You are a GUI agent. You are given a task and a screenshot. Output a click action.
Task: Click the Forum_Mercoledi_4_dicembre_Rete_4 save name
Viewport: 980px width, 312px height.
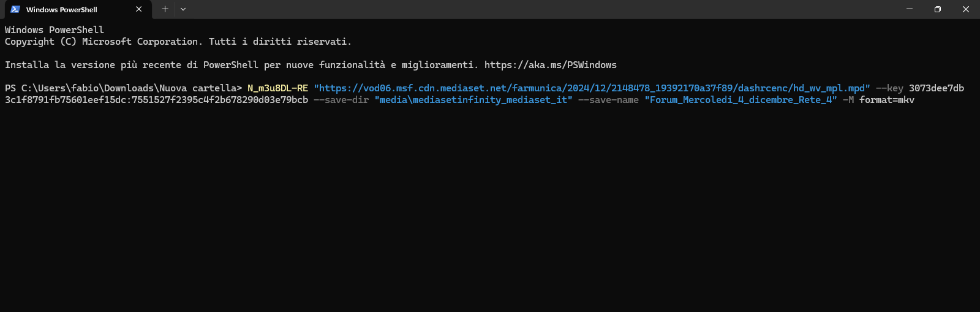point(741,100)
